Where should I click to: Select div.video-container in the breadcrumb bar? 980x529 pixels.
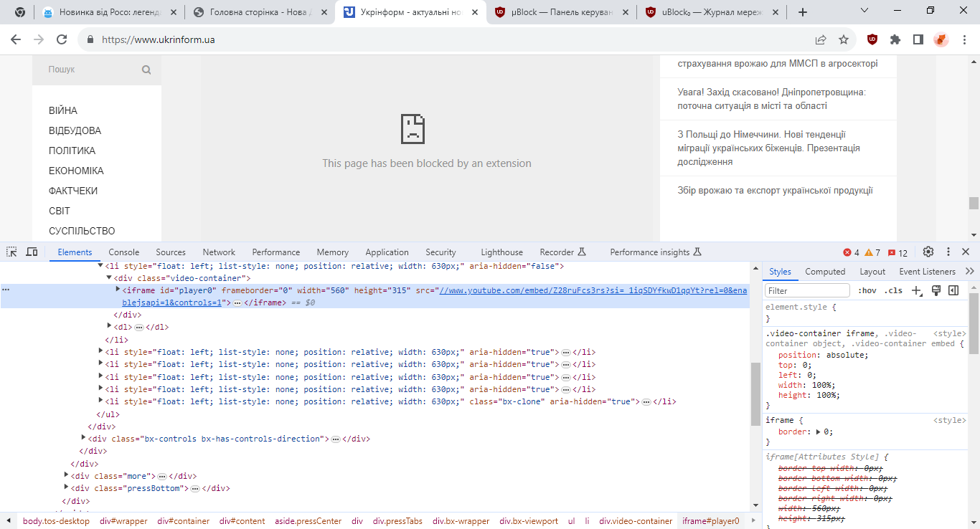636,520
